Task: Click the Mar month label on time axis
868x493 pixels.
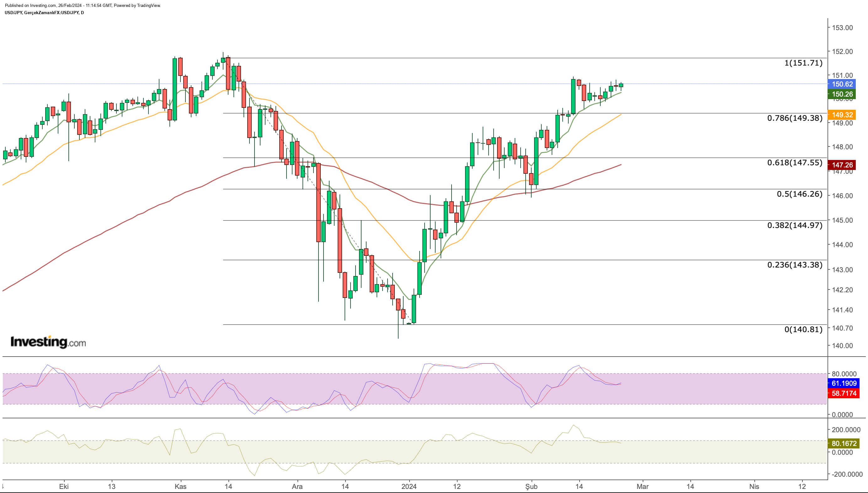Action: click(642, 486)
